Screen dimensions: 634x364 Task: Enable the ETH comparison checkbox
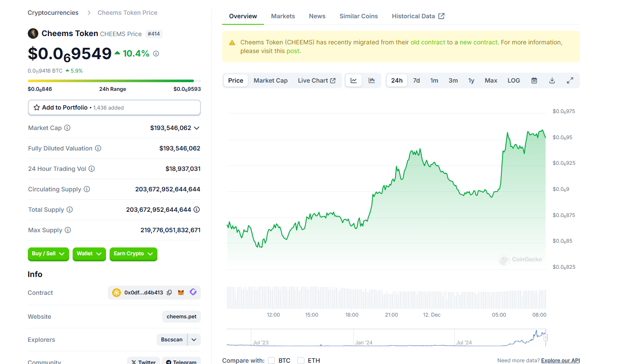301,361
